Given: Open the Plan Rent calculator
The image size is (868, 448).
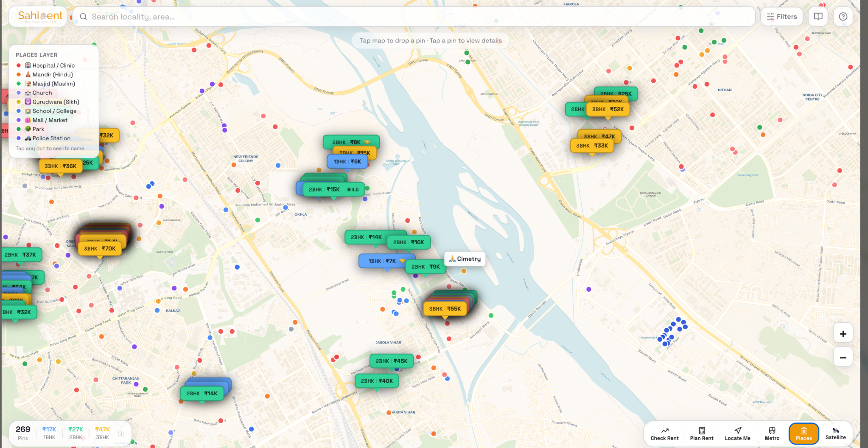Looking at the screenshot, I should 701,434.
